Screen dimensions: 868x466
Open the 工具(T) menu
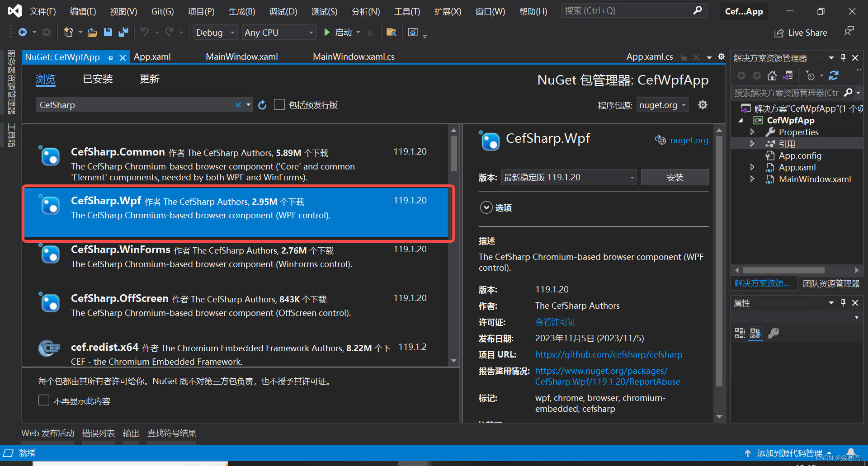pos(406,11)
